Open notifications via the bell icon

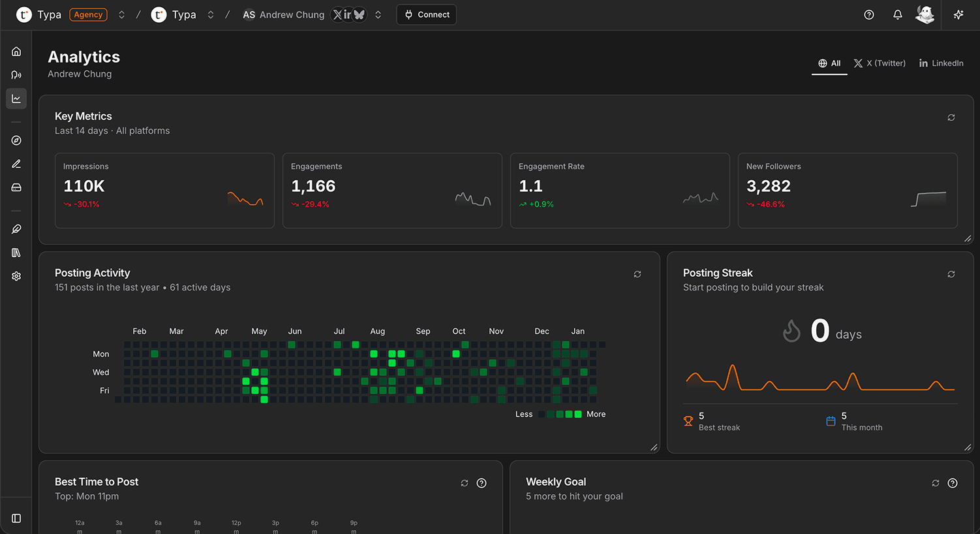point(897,14)
